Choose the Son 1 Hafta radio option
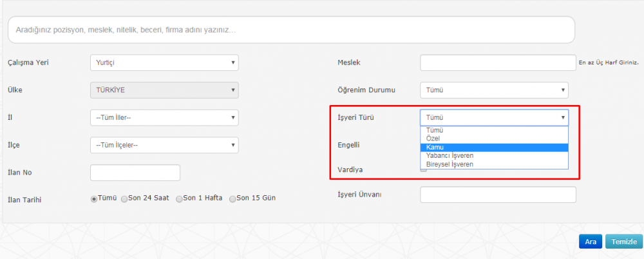Viewport: 644px width, 259px height. click(180, 198)
